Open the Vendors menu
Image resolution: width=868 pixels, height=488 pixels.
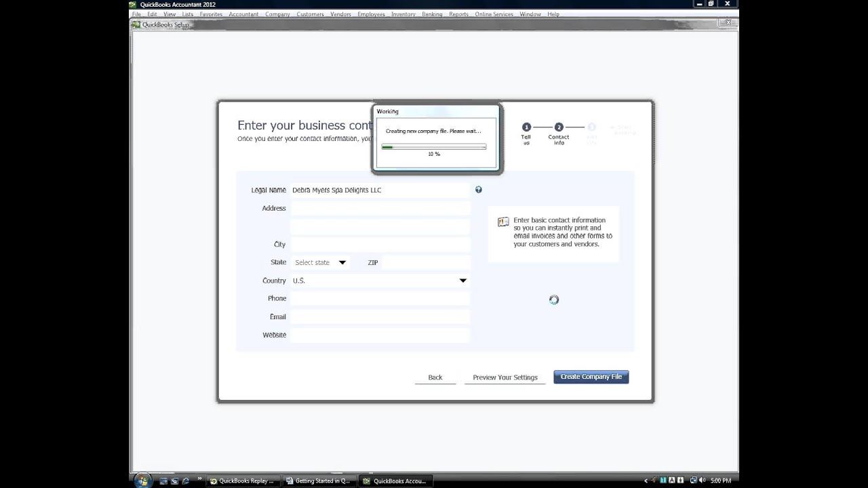pos(340,14)
